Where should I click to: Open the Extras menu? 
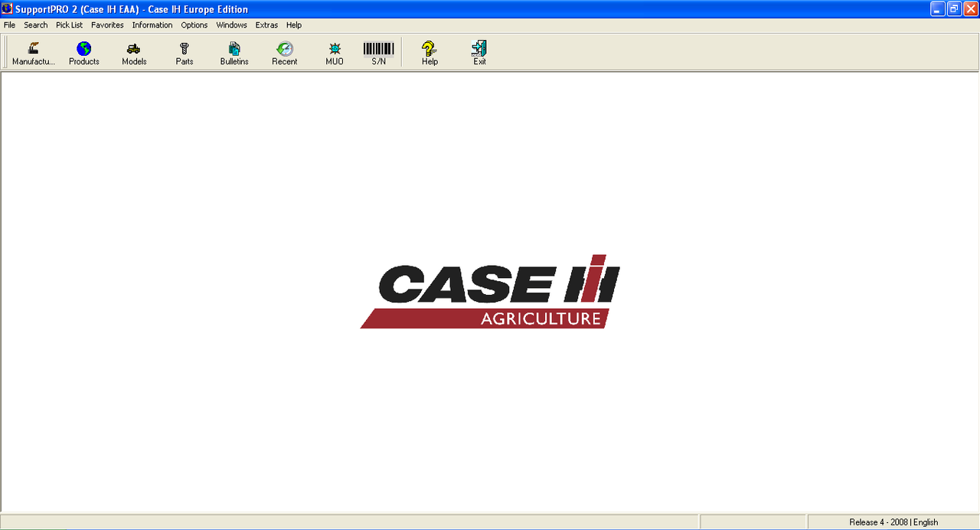[266, 25]
